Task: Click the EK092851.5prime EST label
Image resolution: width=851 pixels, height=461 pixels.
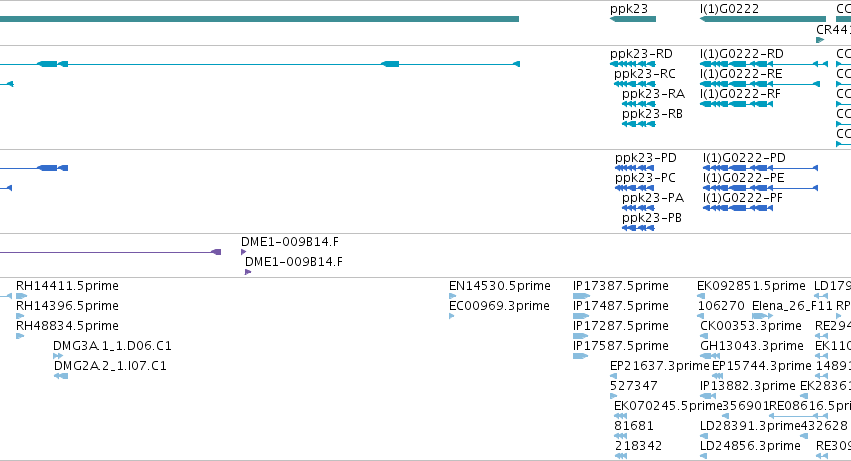Action: (x=751, y=286)
